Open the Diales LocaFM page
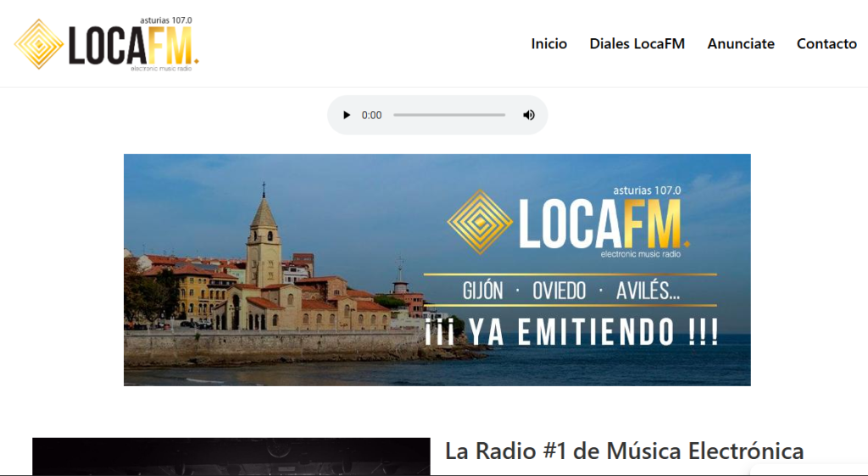 click(x=637, y=44)
